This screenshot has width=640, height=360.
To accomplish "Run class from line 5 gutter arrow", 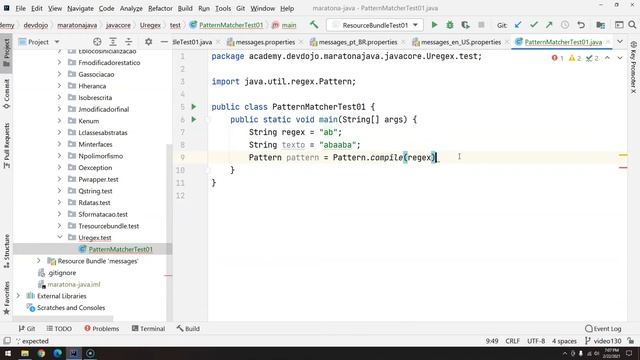I will pos(194,107).
